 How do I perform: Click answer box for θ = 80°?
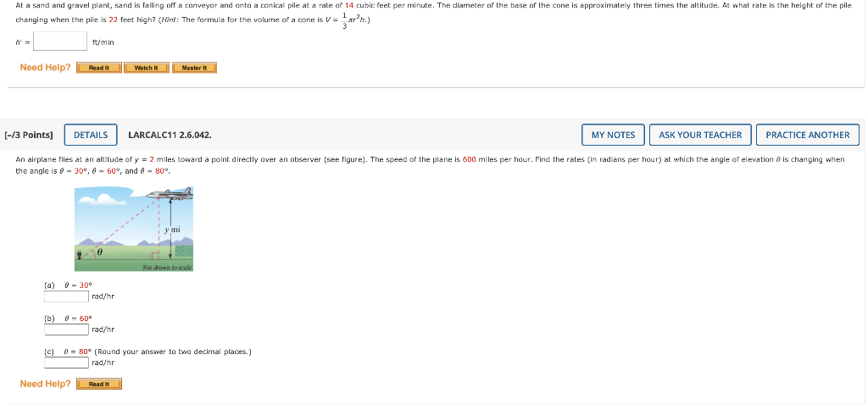coord(67,363)
